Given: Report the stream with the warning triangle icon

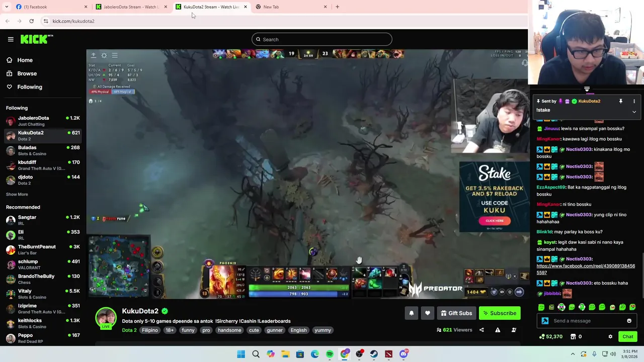Looking at the screenshot, I should coord(498,330).
